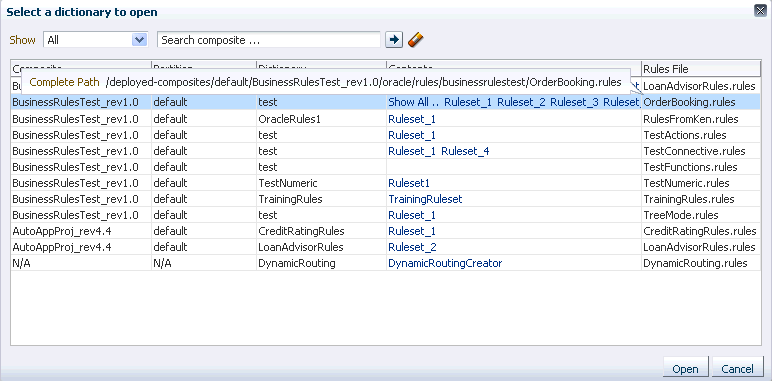The height and width of the screenshot is (381, 772).
Task: Open the Show filter dropdown
Action: click(x=96, y=40)
